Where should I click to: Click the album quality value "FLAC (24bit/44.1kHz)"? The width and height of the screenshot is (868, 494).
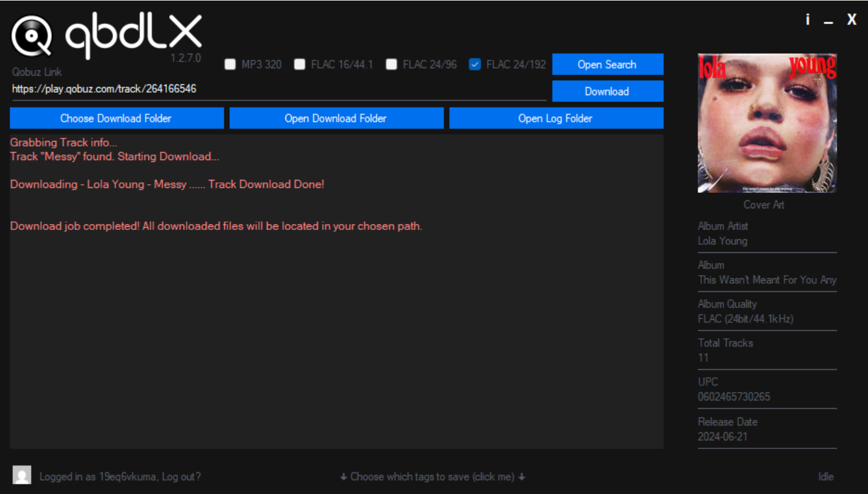(x=746, y=319)
